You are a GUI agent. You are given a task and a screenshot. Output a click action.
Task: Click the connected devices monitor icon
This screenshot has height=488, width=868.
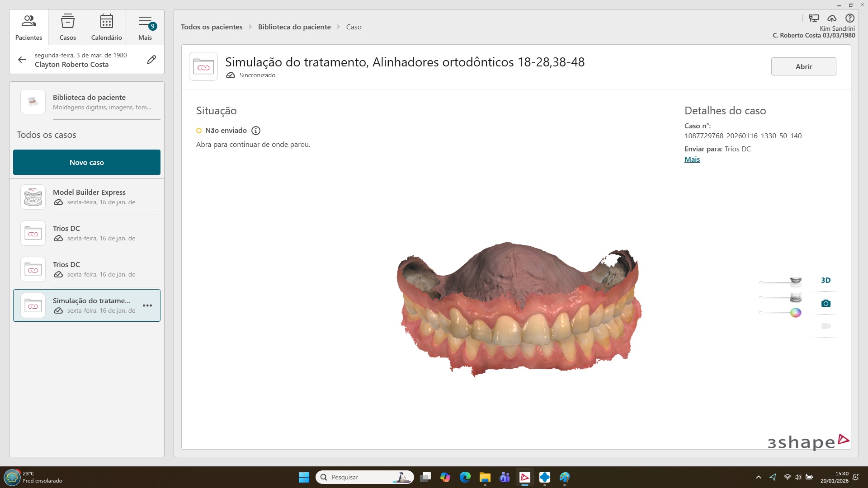pos(814,19)
